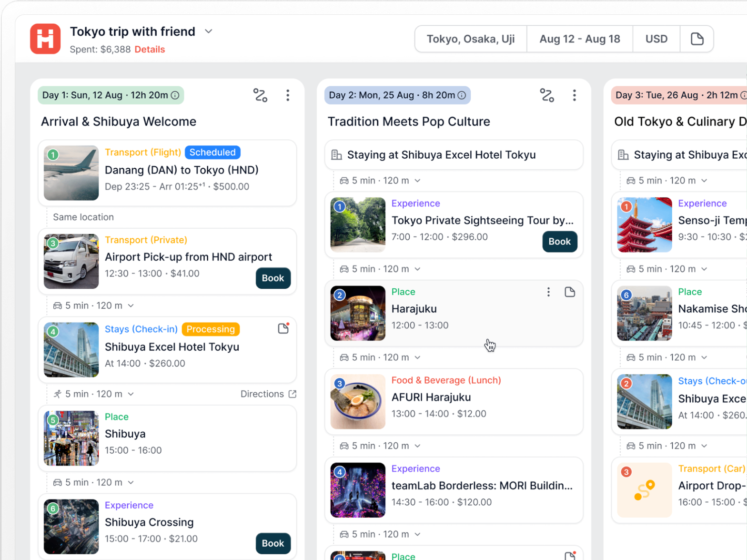Click the three-dot menu on Harajuku card
747x560 pixels.
coord(548,292)
